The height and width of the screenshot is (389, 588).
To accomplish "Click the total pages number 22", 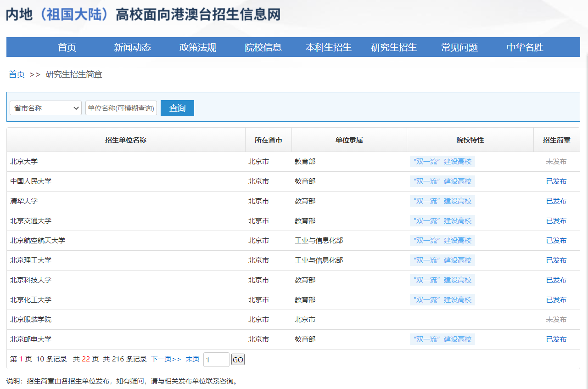I will click(86, 359).
